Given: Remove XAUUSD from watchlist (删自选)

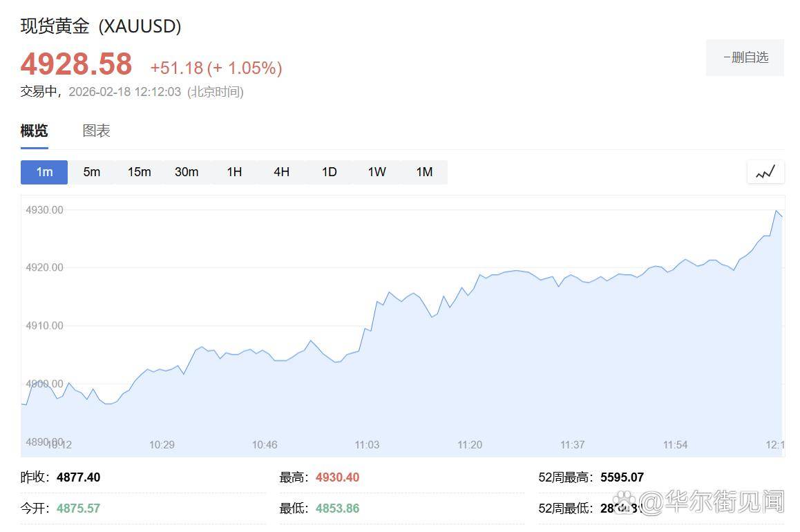Looking at the screenshot, I should (x=745, y=57).
